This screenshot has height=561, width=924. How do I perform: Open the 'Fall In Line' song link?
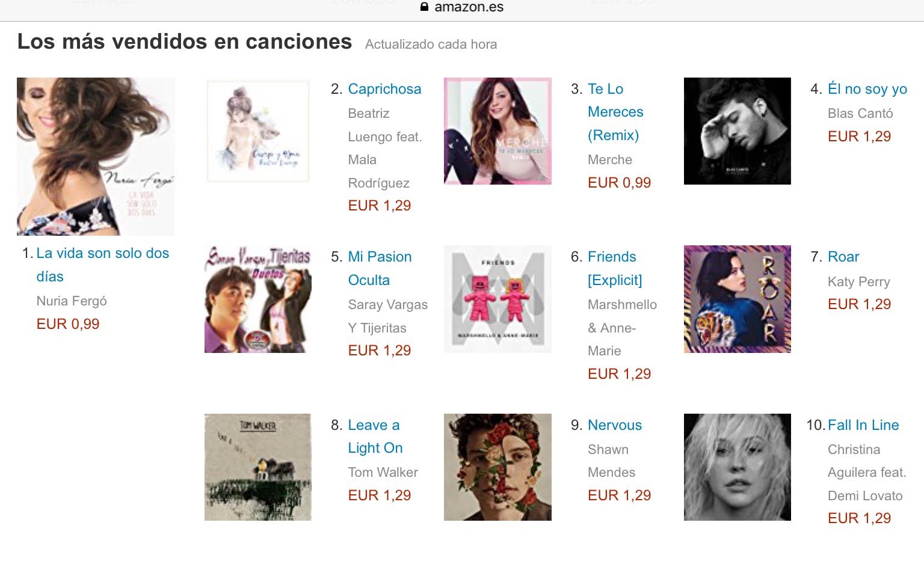pos(863,425)
